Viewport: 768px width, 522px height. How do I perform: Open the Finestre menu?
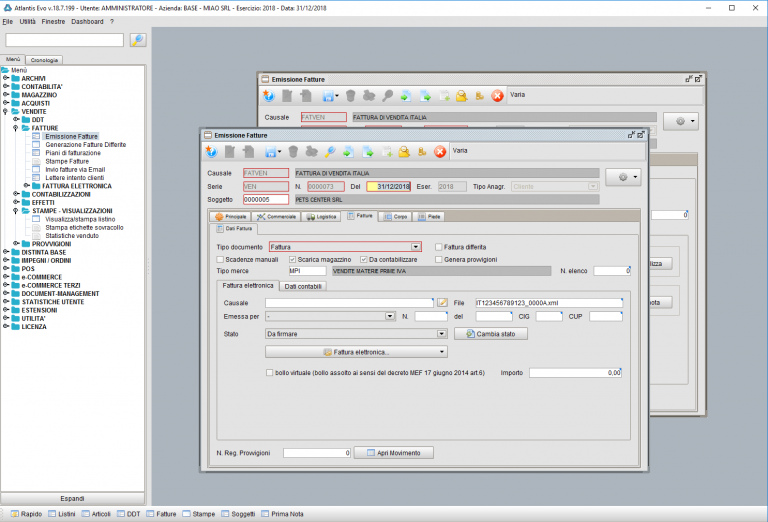point(53,22)
